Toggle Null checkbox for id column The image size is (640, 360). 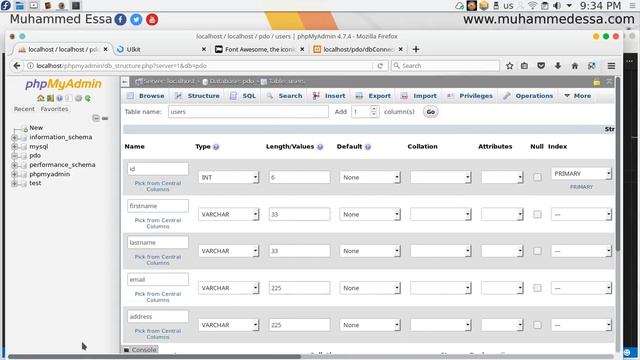tap(537, 177)
